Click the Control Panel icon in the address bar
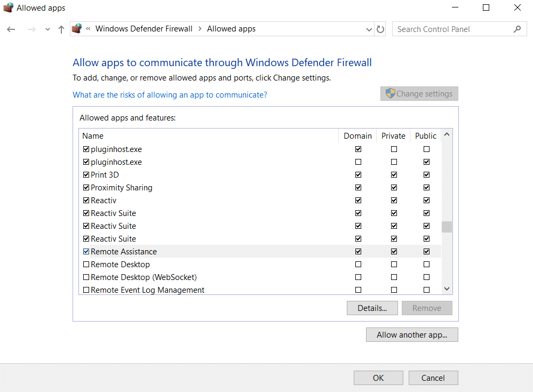 [x=76, y=28]
